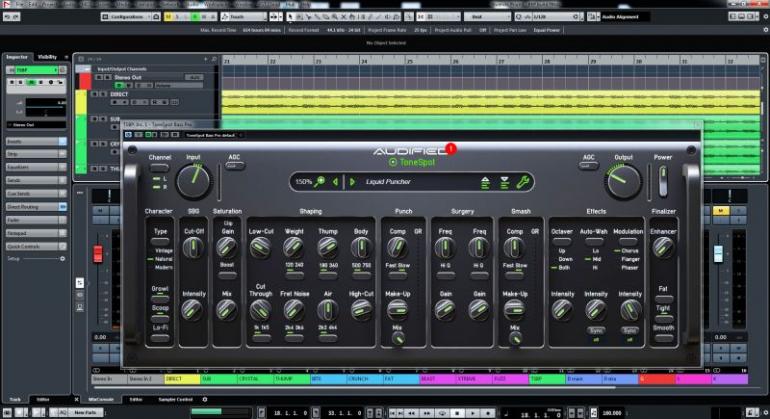Toggle the Lo-Fi character button
Viewport: 770px width, 419px height.
[x=160, y=338]
